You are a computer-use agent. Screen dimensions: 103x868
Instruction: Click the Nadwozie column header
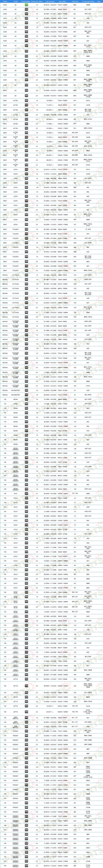(75, 1)
